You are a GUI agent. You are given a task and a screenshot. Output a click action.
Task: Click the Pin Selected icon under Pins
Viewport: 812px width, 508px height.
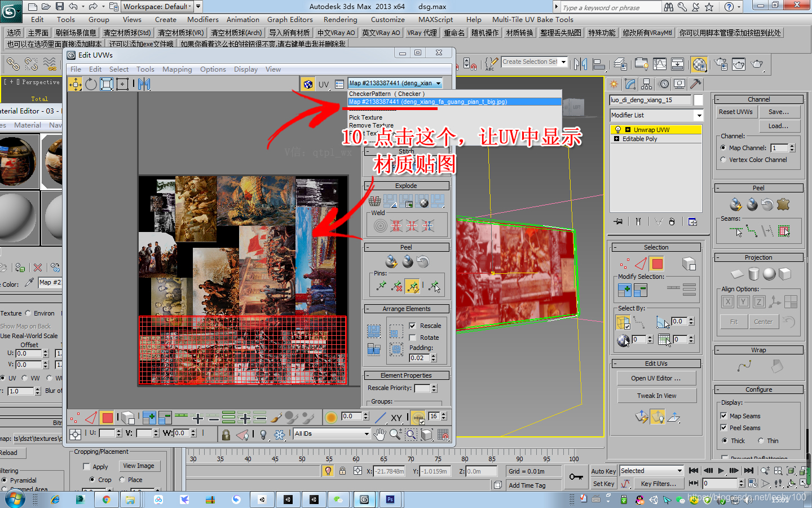pyautogui.click(x=381, y=286)
